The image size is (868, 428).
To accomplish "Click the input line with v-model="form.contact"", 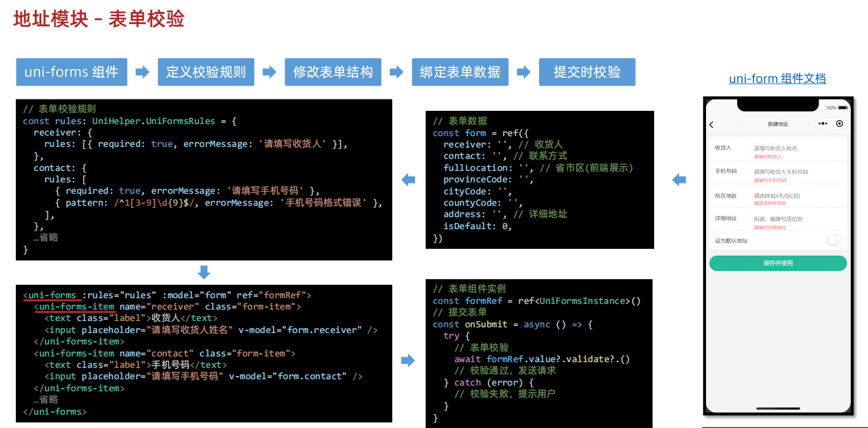I will click(203, 376).
